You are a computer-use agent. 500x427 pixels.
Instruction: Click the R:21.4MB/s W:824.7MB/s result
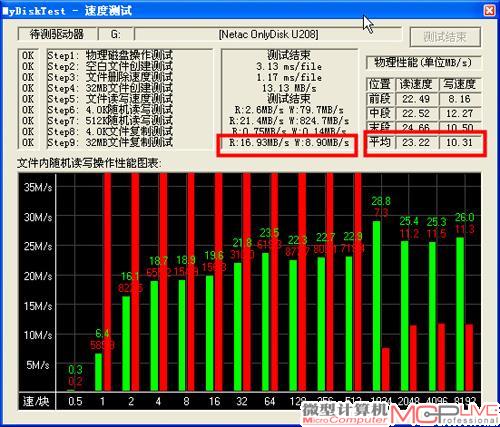tap(289, 120)
